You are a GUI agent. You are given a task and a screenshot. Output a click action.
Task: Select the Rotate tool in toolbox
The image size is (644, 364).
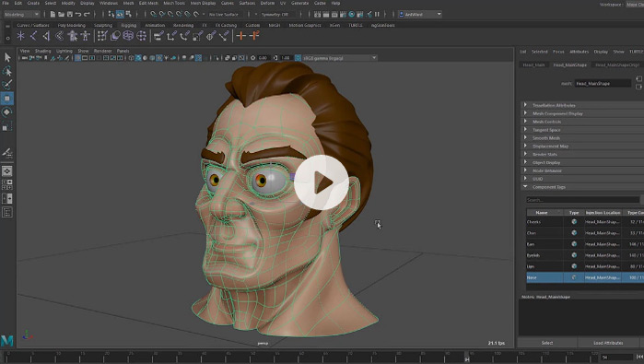[x=7, y=112]
